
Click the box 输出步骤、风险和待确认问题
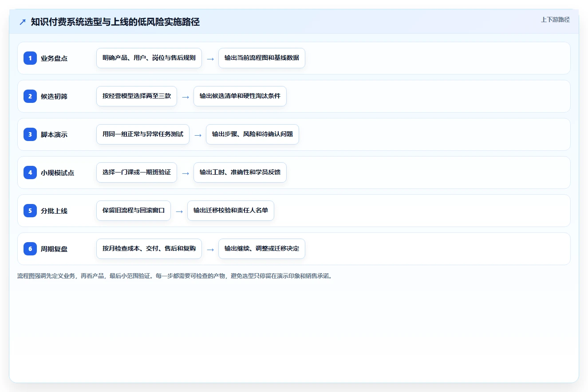pyautogui.click(x=253, y=134)
